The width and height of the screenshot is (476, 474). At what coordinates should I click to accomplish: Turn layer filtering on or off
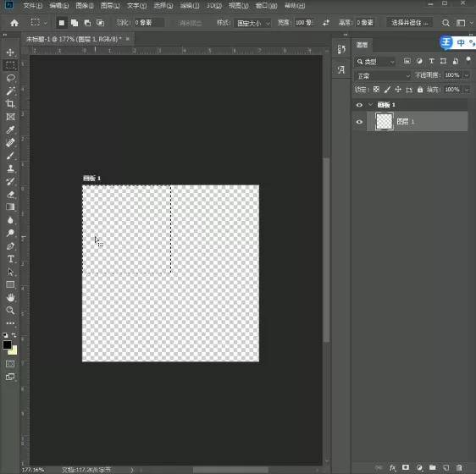[468, 59]
